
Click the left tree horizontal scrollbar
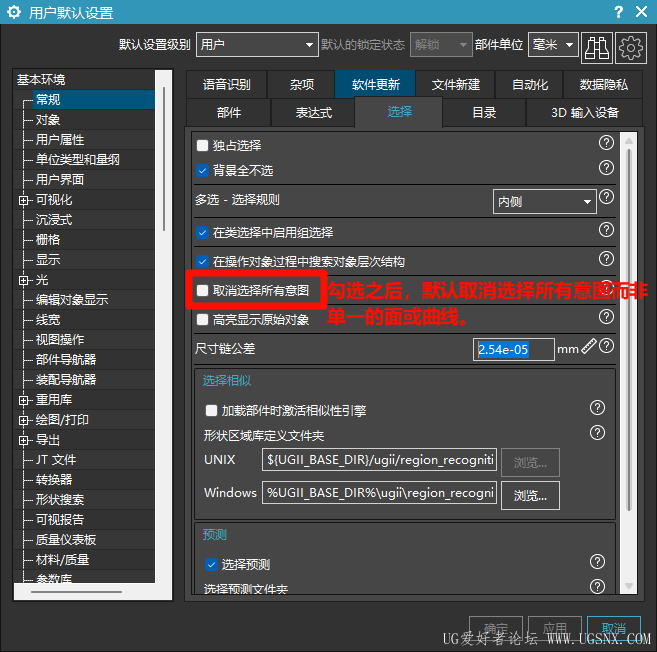pyautogui.click(x=76, y=592)
